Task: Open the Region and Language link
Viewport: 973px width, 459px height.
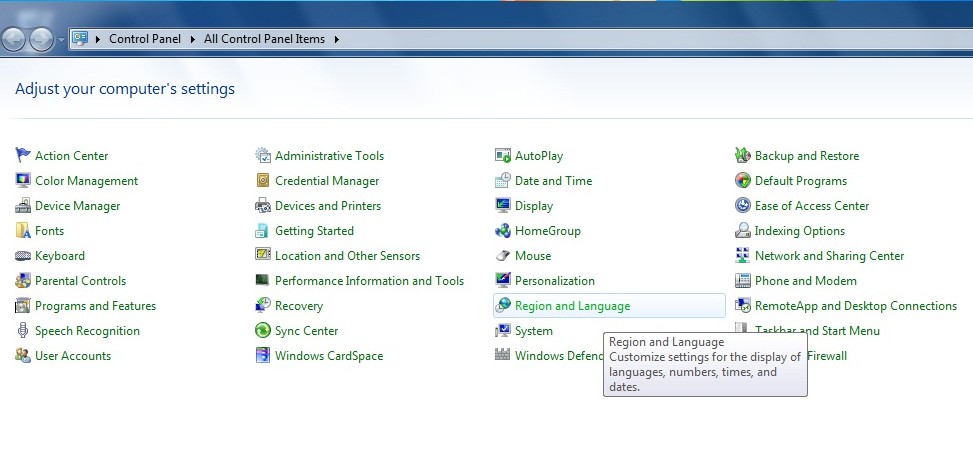Action: pos(572,306)
